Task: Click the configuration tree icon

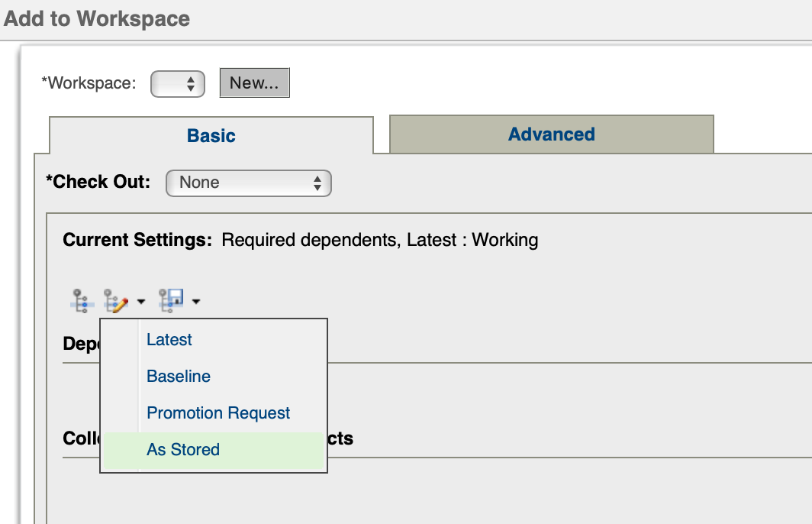Action: (x=79, y=301)
